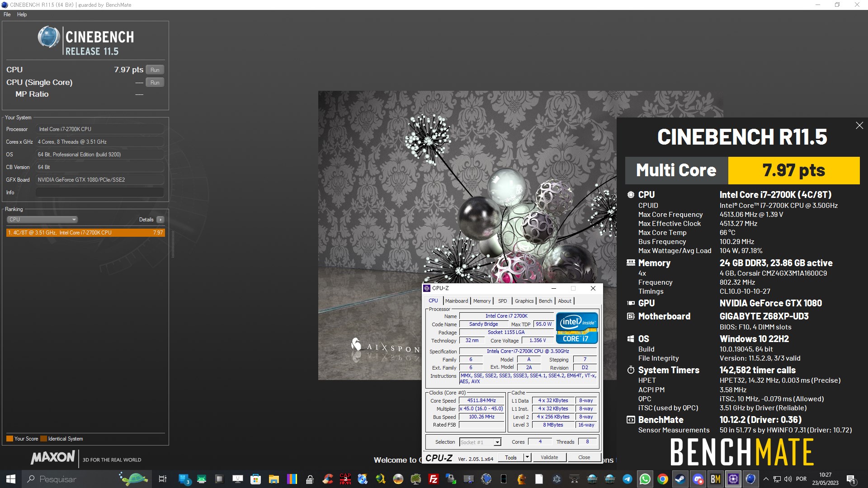Open the CPU-Z Graphics tab
The image size is (868, 488).
click(524, 301)
